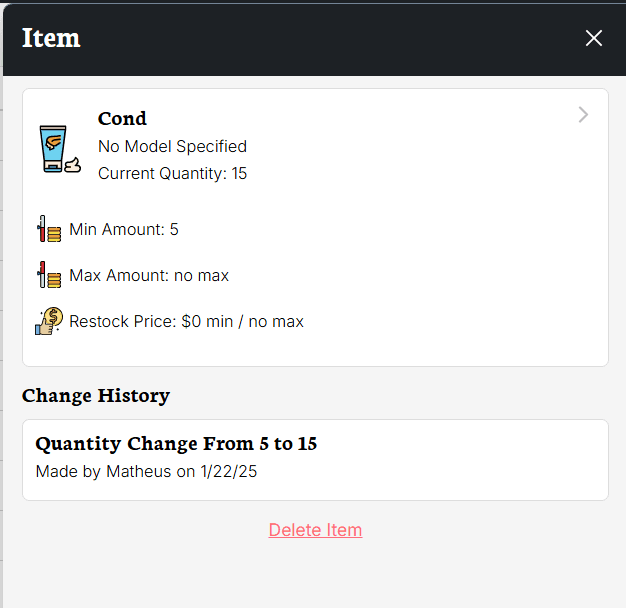Click the Cond conditioner tube icon
Image resolution: width=626 pixels, height=608 pixels.
tap(58, 148)
